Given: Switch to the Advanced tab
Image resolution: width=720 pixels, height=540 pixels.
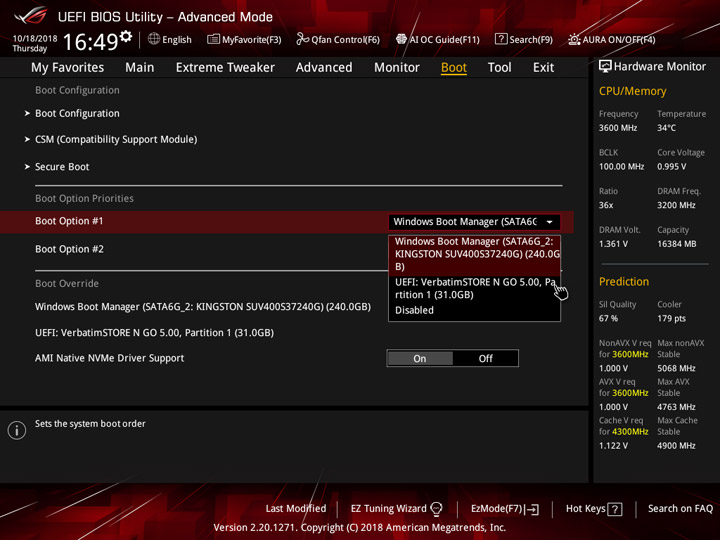Looking at the screenshot, I should pos(324,68).
